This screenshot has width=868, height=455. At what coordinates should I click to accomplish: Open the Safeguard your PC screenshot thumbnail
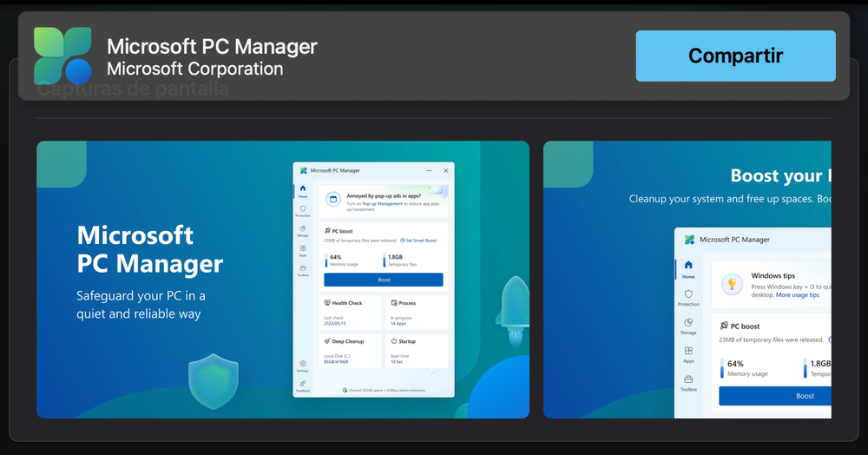[x=283, y=280]
